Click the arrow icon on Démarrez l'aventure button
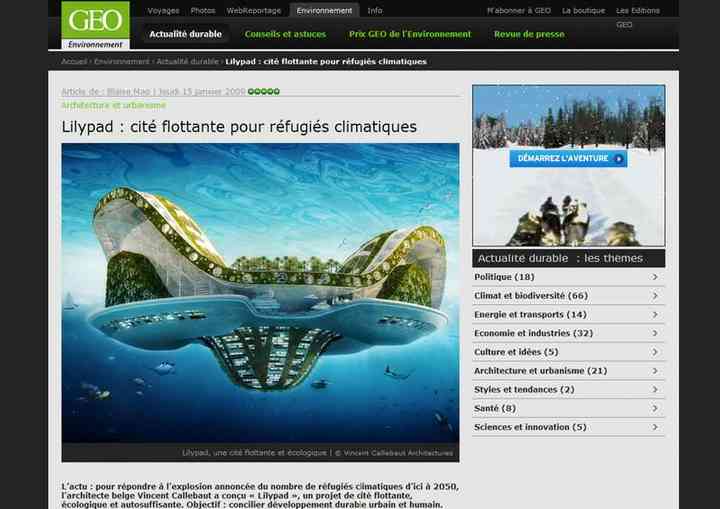Image resolution: width=720 pixels, height=509 pixels. (619, 159)
